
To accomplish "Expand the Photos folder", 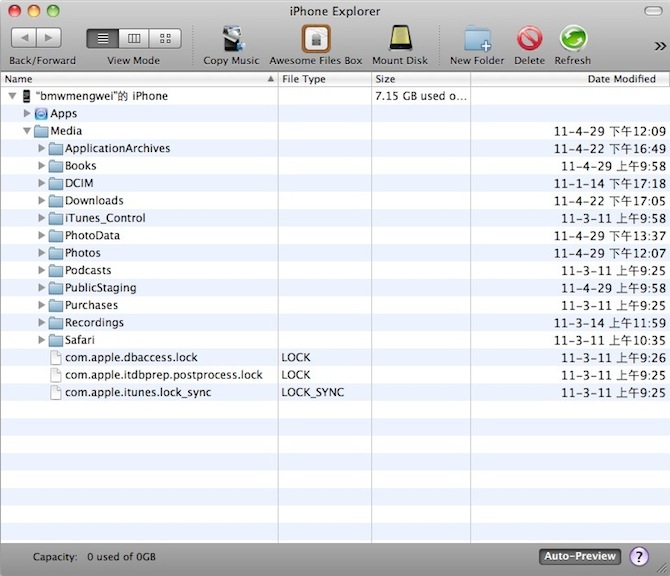I will [41, 253].
